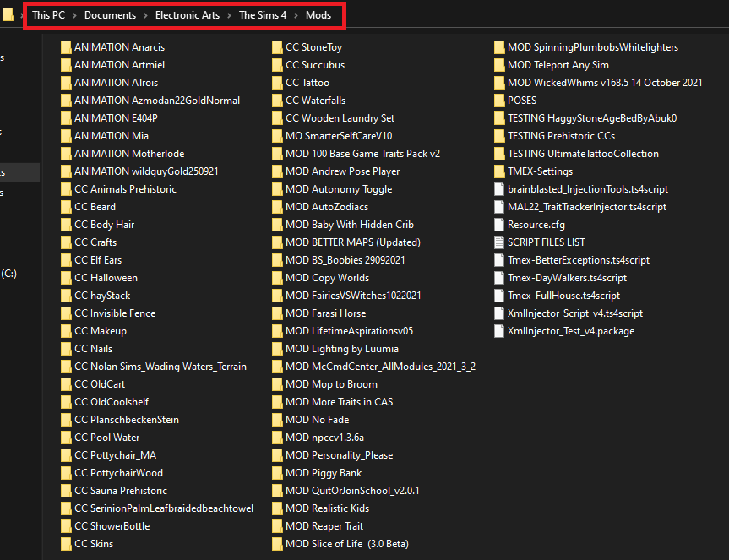Navigate to Electronic Arts breadcrumb
This screenshot has width=729, height=560.
pos(188,15)
